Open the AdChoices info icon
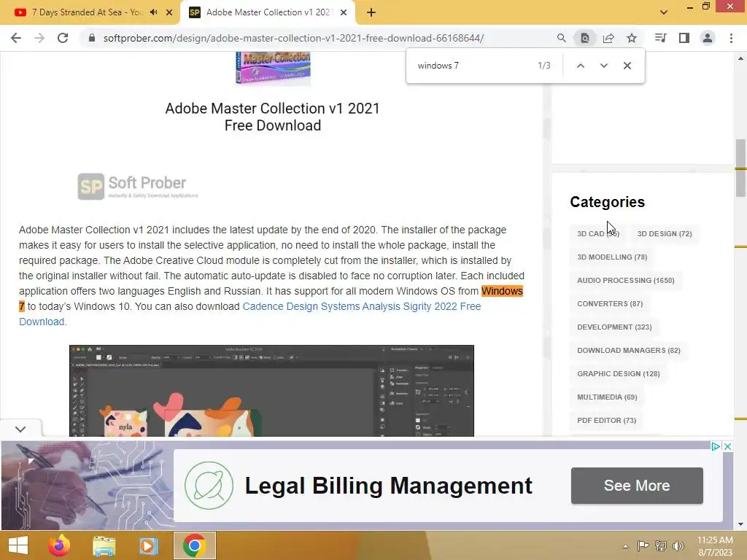This screenshot has height=560, width=747. [x=716, y=447]
